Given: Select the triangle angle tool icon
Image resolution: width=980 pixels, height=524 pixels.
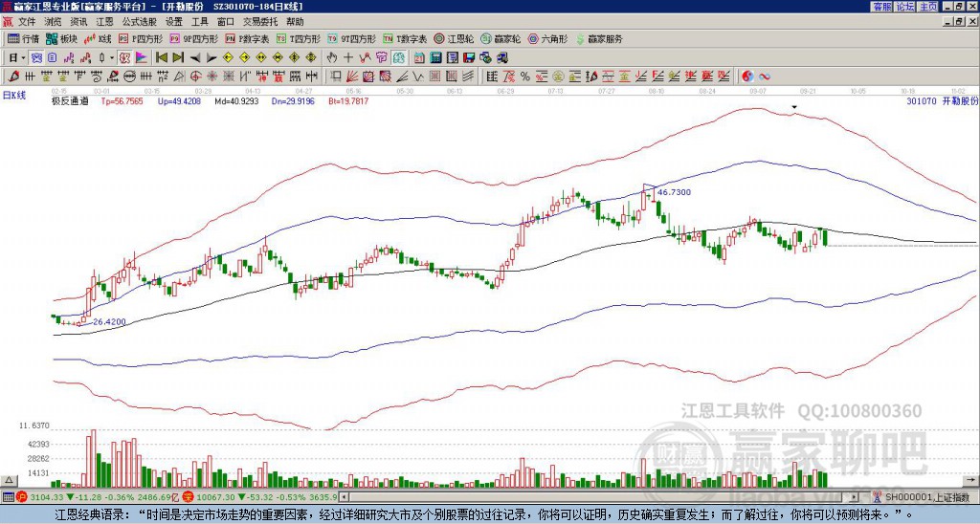Looking at the screenshot, I should tap(179, 76).
